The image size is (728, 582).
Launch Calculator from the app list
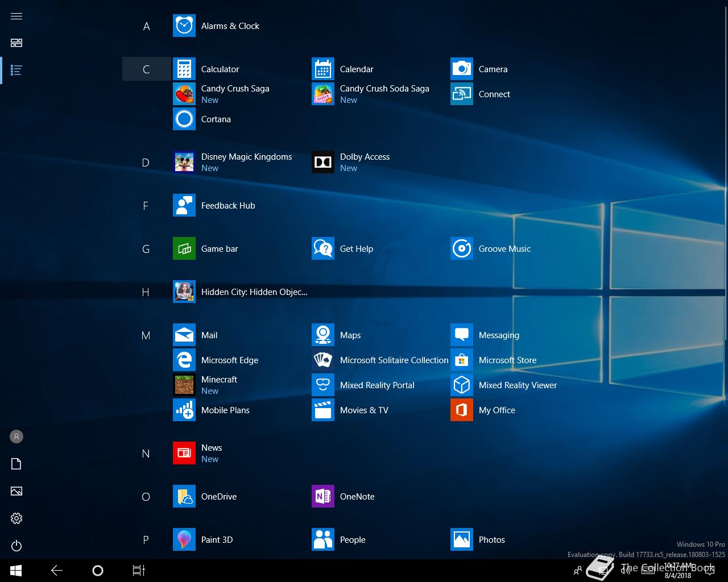coord(184,69)
